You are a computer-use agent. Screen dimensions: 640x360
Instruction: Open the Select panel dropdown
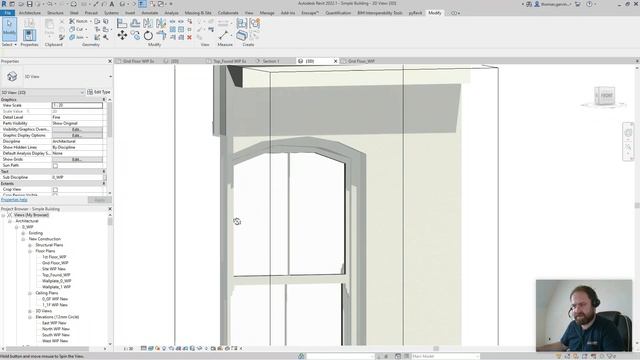tap(9, 44)
